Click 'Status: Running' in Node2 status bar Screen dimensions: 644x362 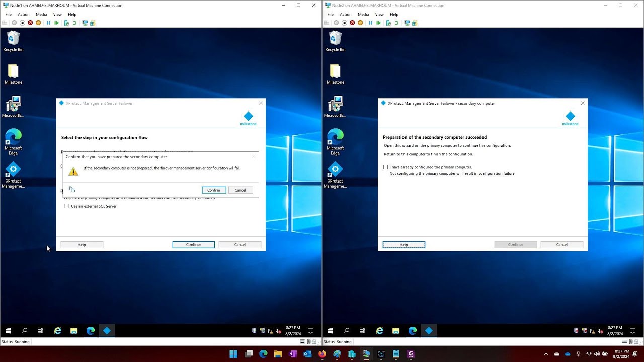point(337,342)
